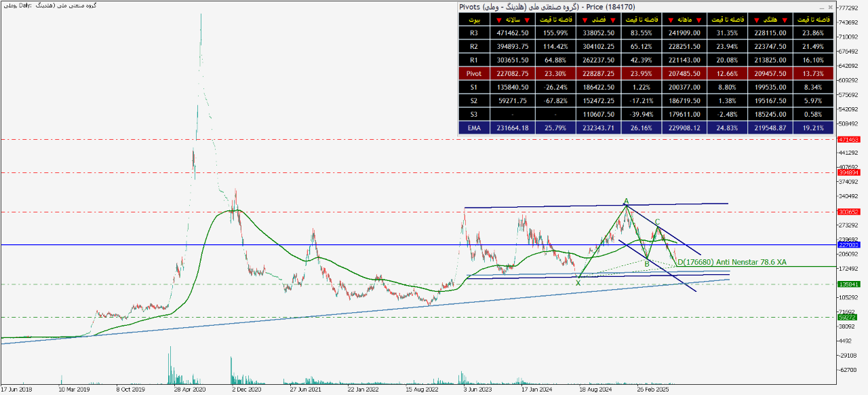Click the Pivots panel title bar
Viewport: 868px width, 395px height.
pos(610,7)
